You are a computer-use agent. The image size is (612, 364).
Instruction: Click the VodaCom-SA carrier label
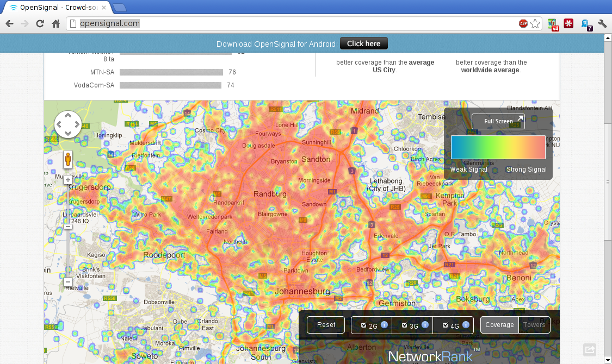click(94, 85)
